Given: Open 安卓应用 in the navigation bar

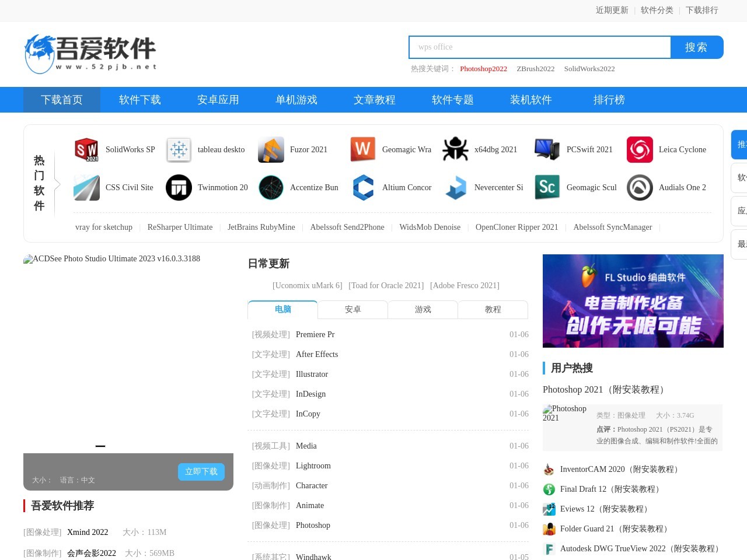Looking at the screenshot, I should pos(218,100).
